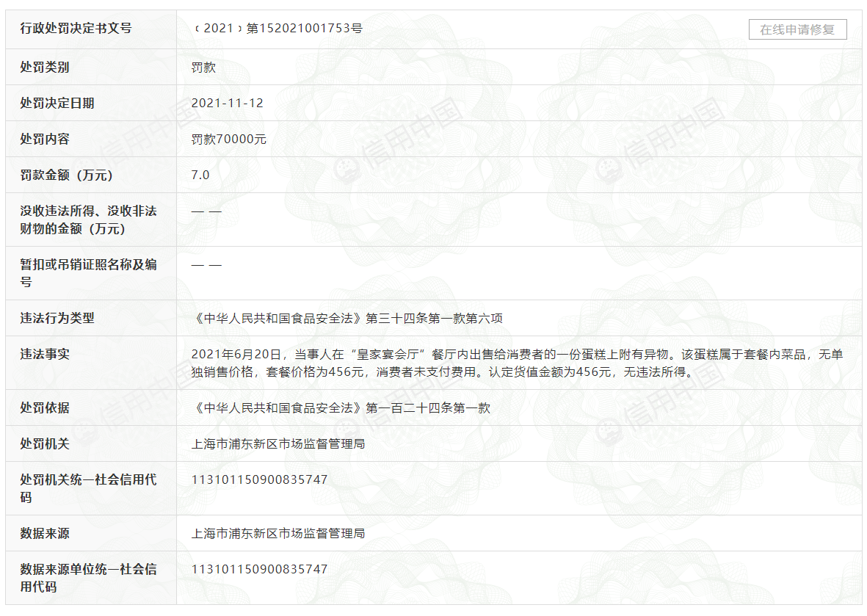The height and width of the screenshot is (616, 867).
Task: Select the date 2021-11-12
Action: point(228,103)
